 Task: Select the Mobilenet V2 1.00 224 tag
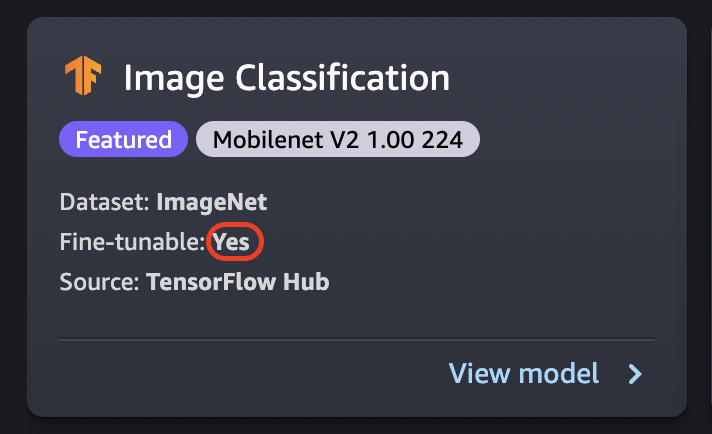337,140
